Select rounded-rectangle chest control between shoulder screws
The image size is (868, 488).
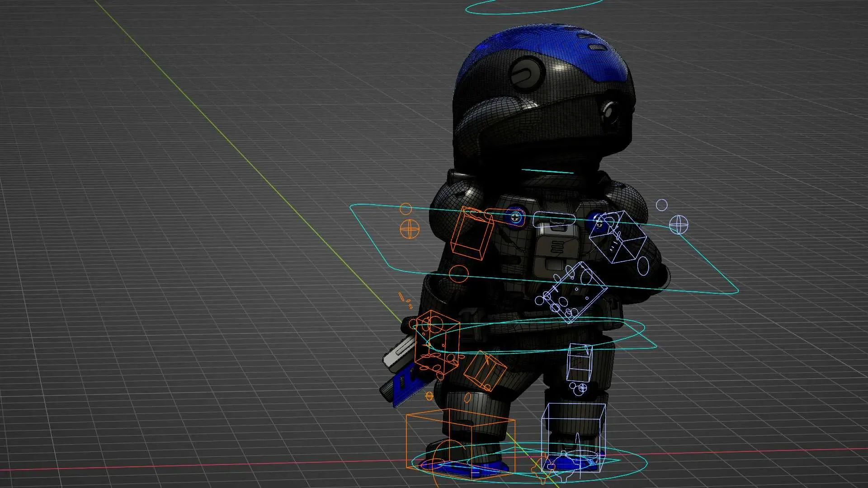pos(554,219)
